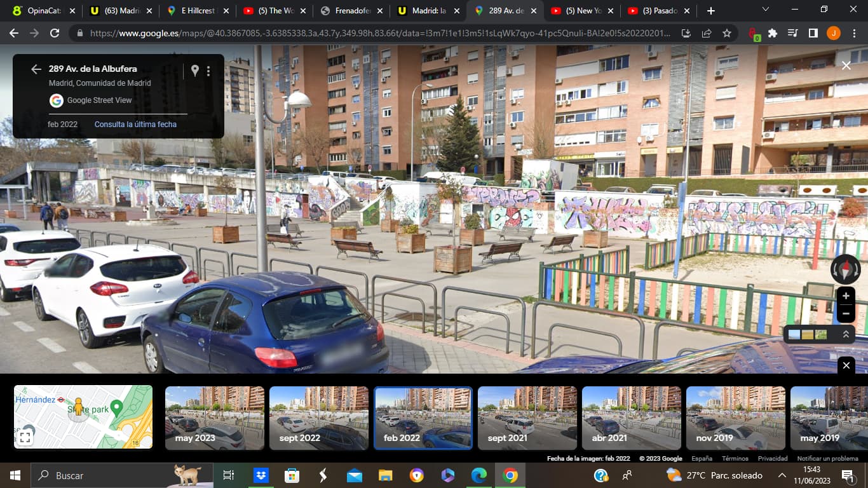Expand the imagery layer selector chevrons
The height and width of the screenshot is (488, 868).
coord(846,334)
